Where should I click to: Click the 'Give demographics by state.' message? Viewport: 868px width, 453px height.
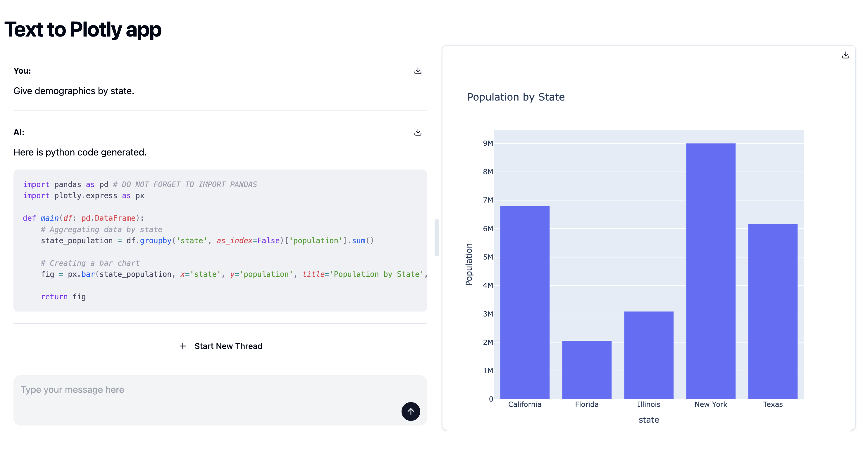(x=74, y=91)
